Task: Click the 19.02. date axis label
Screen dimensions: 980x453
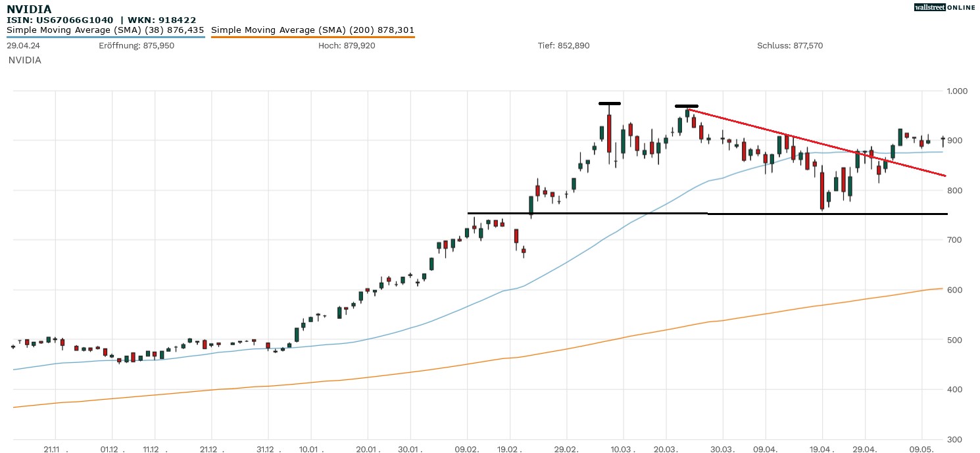Action: [x=510, y=449]
